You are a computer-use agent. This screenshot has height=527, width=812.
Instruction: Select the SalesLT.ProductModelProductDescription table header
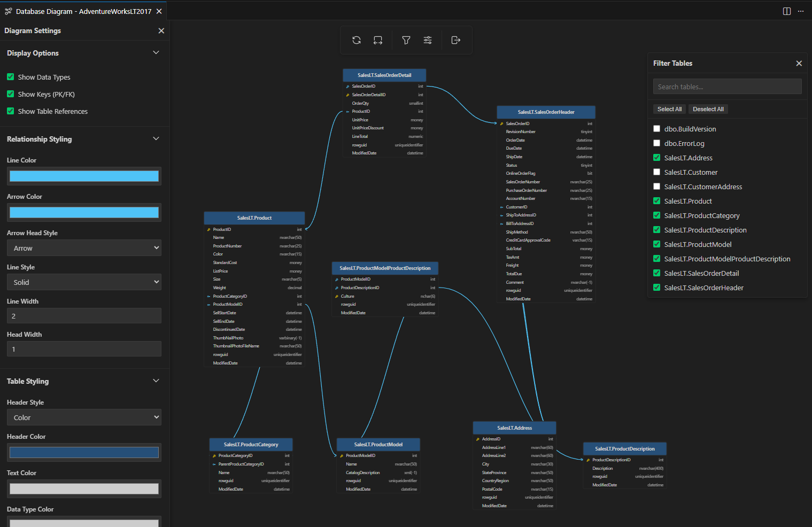(x=385, y=268)
